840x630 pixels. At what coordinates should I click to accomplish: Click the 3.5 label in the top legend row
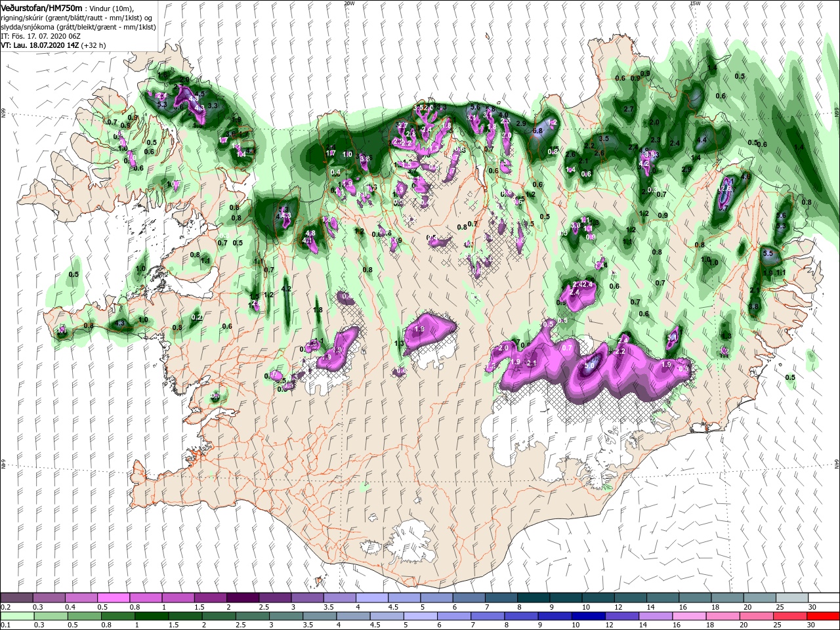tap(328, 607)
